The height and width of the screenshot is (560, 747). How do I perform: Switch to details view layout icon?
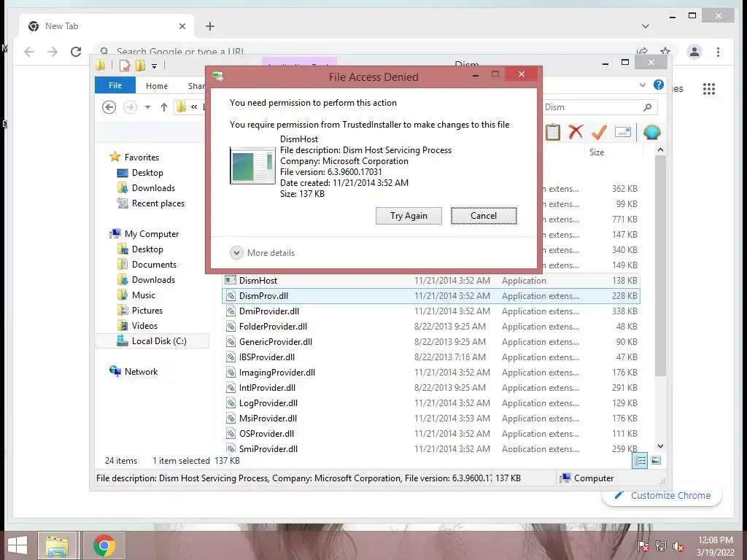pos(640,460)
